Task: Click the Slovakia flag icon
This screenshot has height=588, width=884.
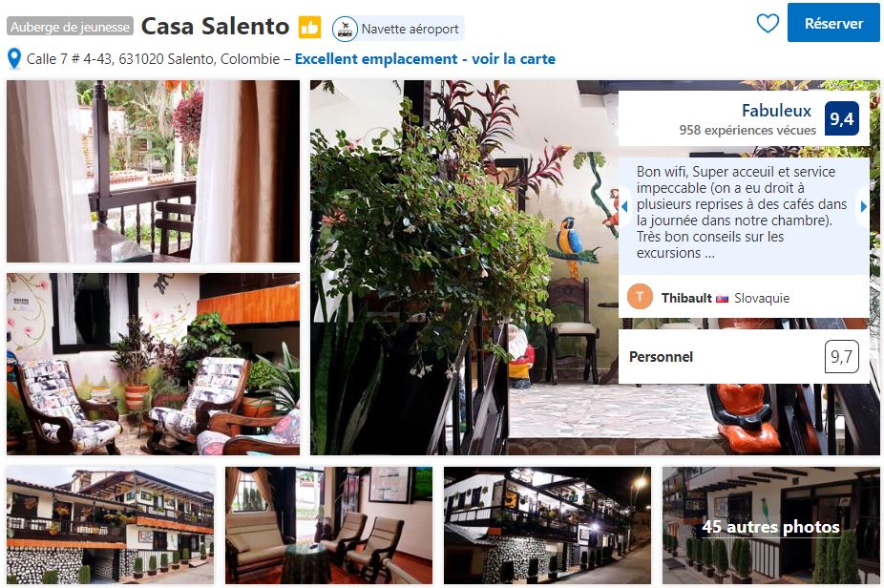Action: pos(723,299)
